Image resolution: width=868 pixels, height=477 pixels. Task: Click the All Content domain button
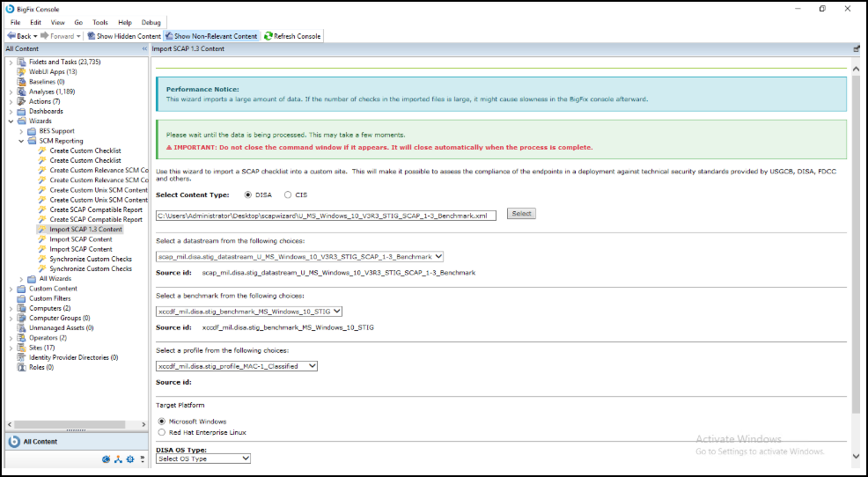(x=77, y=442)
